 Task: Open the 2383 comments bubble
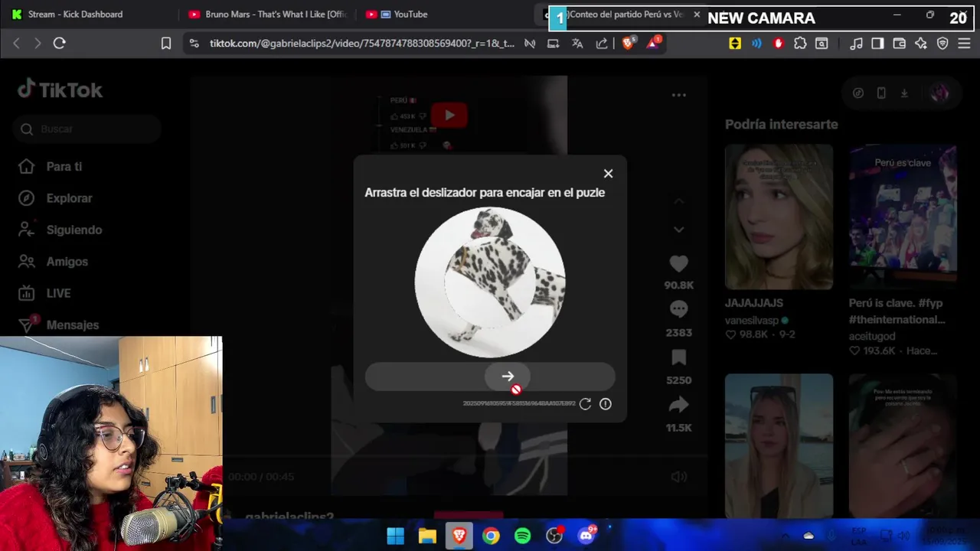click(678, 310)
